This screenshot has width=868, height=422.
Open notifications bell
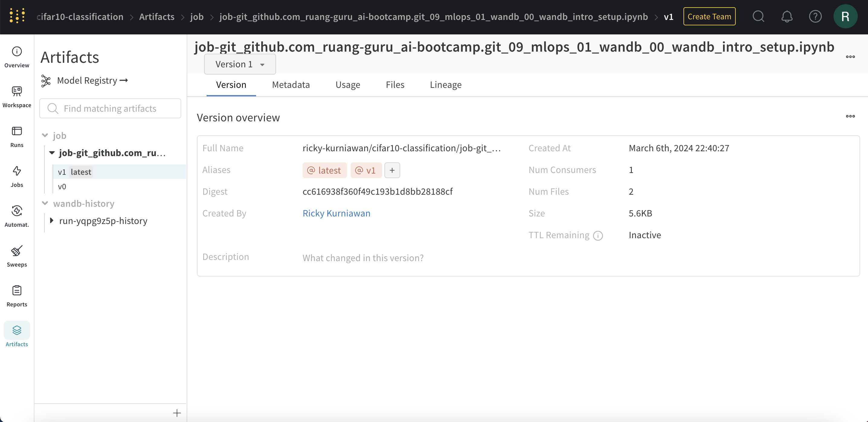(x=787, y=16)
